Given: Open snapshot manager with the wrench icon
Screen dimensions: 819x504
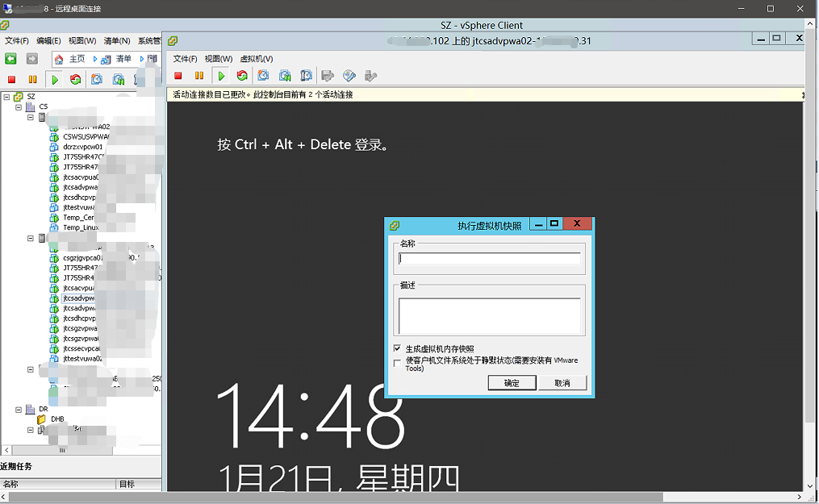Looking at the screenshot, I should pos(306,75).
